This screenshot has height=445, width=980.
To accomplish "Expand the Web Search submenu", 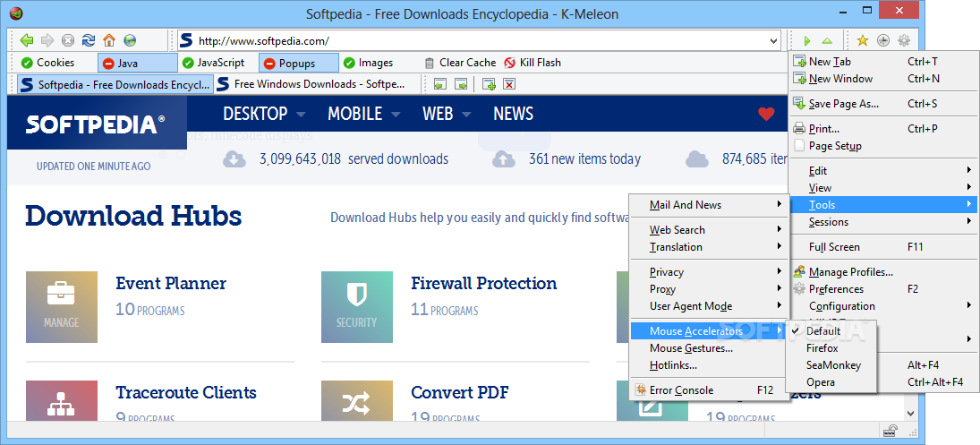I will click(709, 230).
